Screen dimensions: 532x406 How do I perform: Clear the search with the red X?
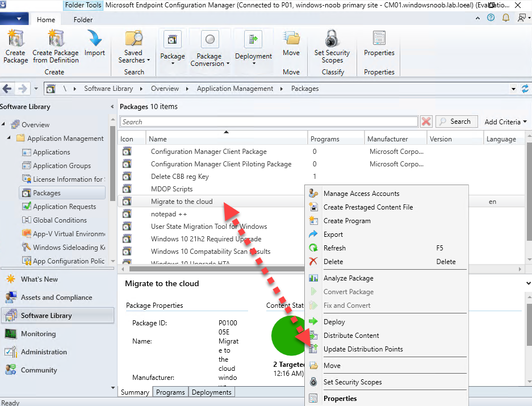426,122
